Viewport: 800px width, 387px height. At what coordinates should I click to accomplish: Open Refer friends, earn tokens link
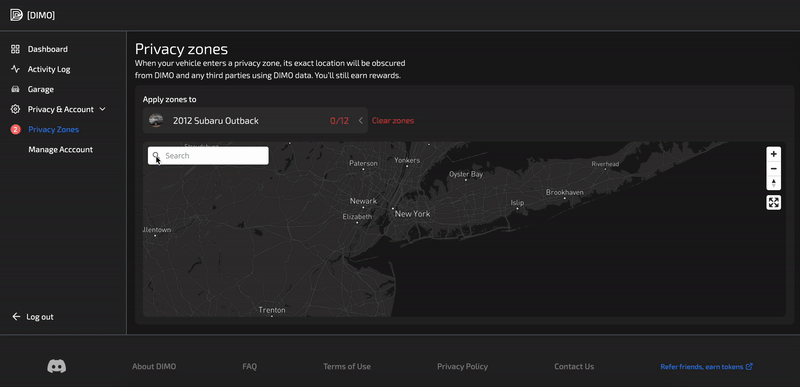click(x=707, y=366)
